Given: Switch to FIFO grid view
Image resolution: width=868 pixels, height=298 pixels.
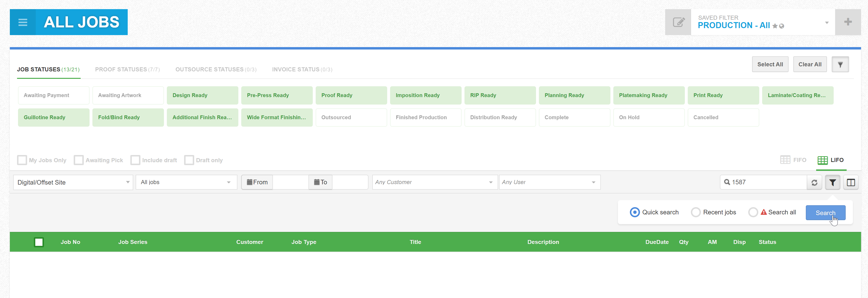Looking at the screenshot, I should tap(793, 160).
